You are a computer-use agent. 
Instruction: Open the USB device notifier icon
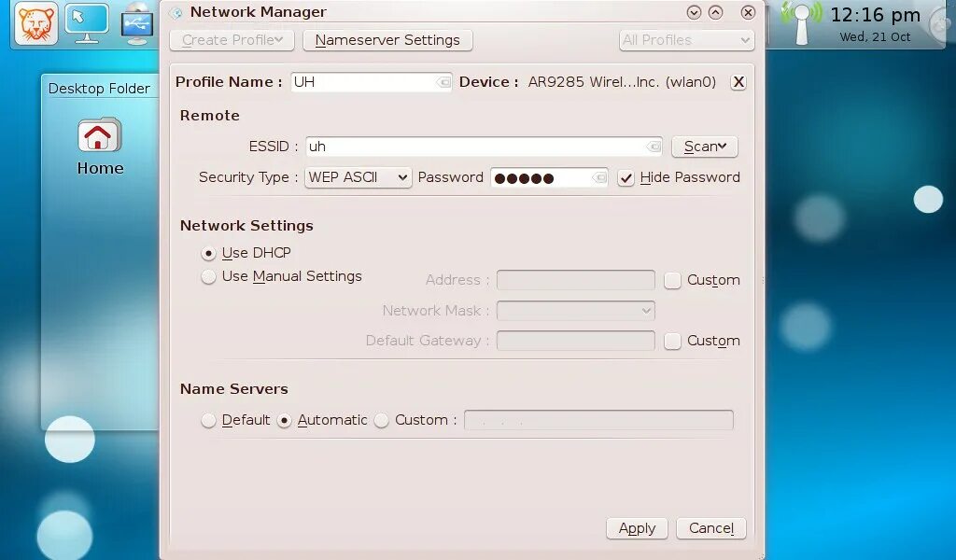pyautogui.click(x=136, y=24)
